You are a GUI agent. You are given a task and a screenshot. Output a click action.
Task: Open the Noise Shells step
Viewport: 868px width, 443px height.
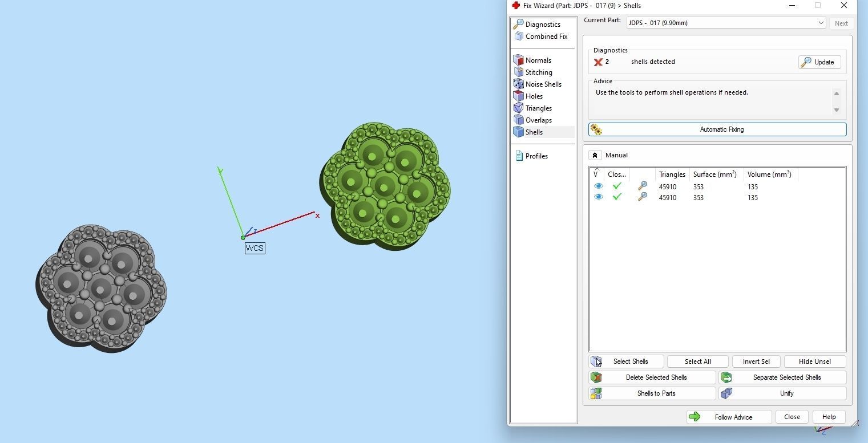(x=538, y=84)
